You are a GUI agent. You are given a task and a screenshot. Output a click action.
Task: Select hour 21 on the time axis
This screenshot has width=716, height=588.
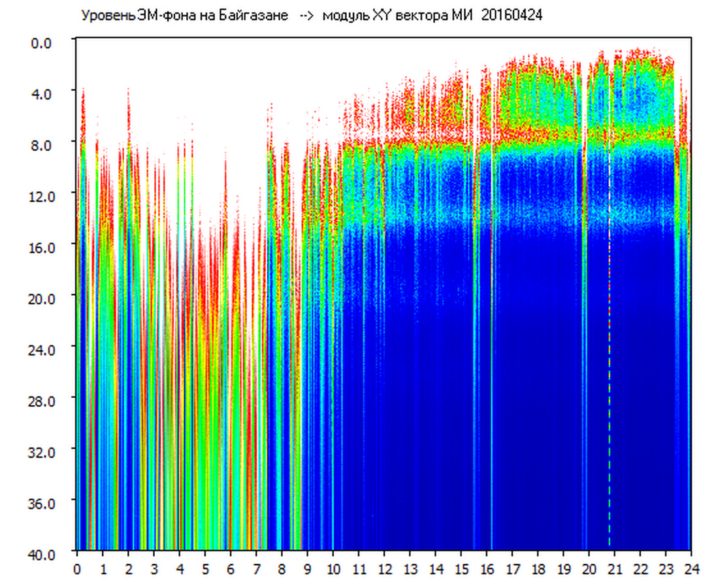pos(614,570)
